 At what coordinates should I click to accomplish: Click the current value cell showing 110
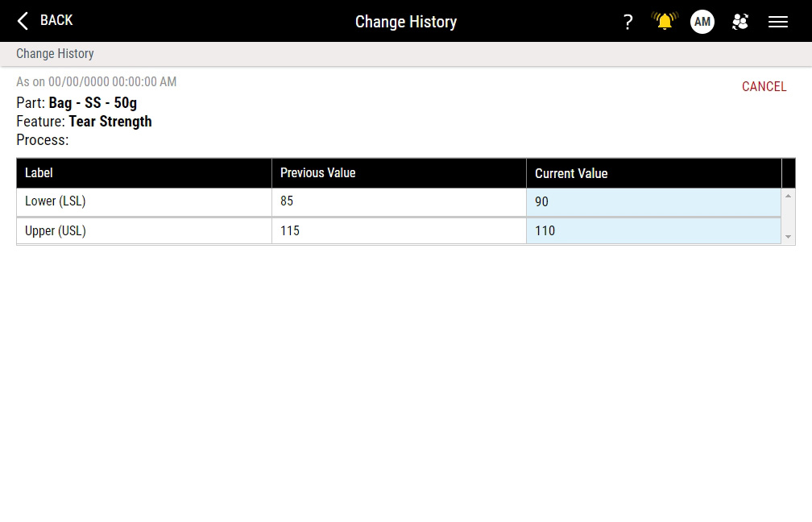(x=653, y=231)
